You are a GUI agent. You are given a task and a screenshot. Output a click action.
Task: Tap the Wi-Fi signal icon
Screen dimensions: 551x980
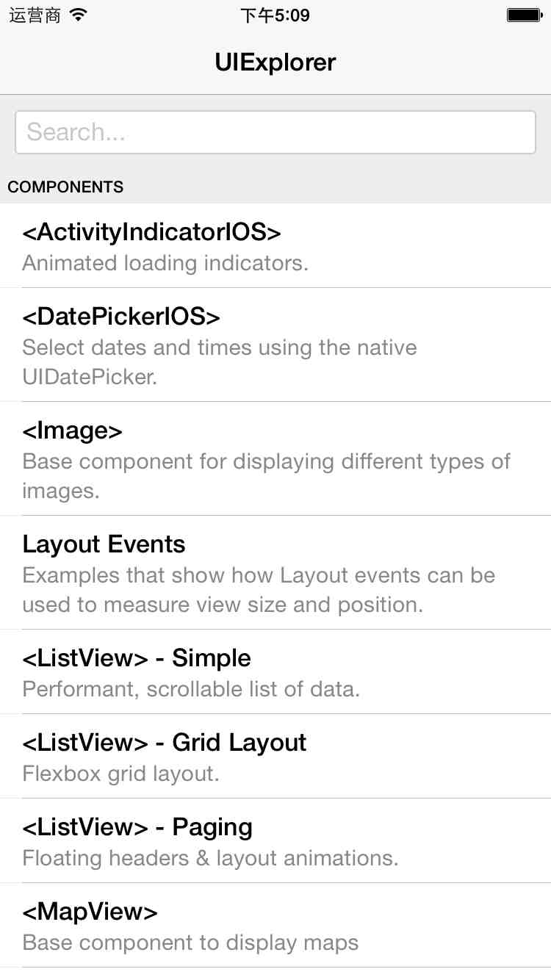click(x=79, y=15)
